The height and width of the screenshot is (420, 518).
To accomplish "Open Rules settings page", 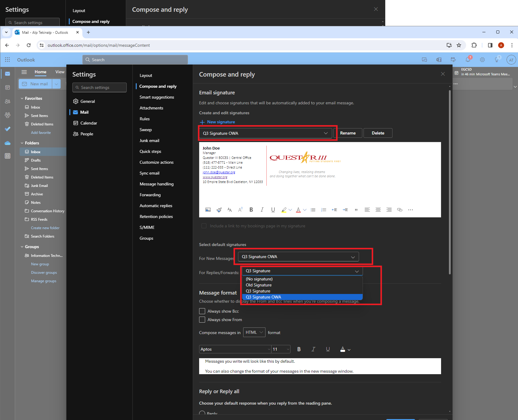I will [x=145, y=119].
